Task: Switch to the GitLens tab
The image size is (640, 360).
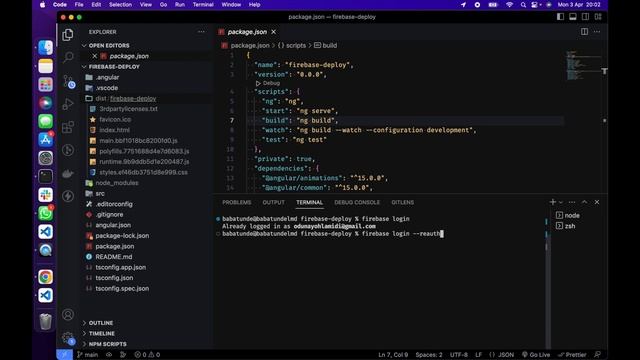Action: point(402,202)
